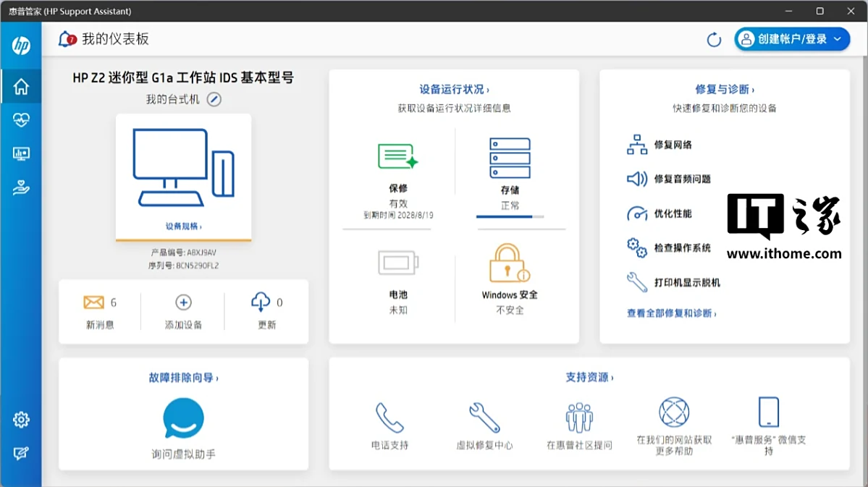Open the 新消息 envelope icon

94,302
